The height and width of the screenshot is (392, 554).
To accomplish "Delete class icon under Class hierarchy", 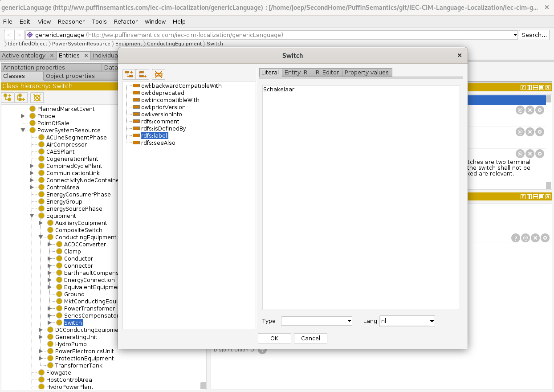I will (37, 97).
